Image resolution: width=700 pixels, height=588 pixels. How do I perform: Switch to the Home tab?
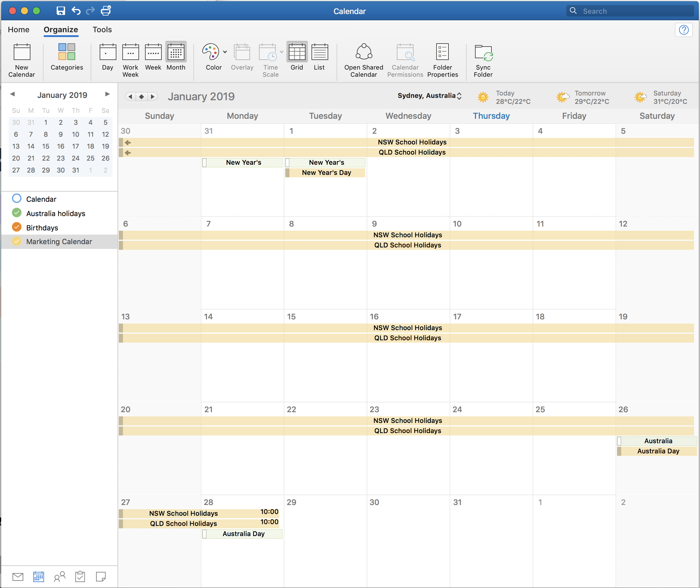pyautogui.click(x=19, y=29)
